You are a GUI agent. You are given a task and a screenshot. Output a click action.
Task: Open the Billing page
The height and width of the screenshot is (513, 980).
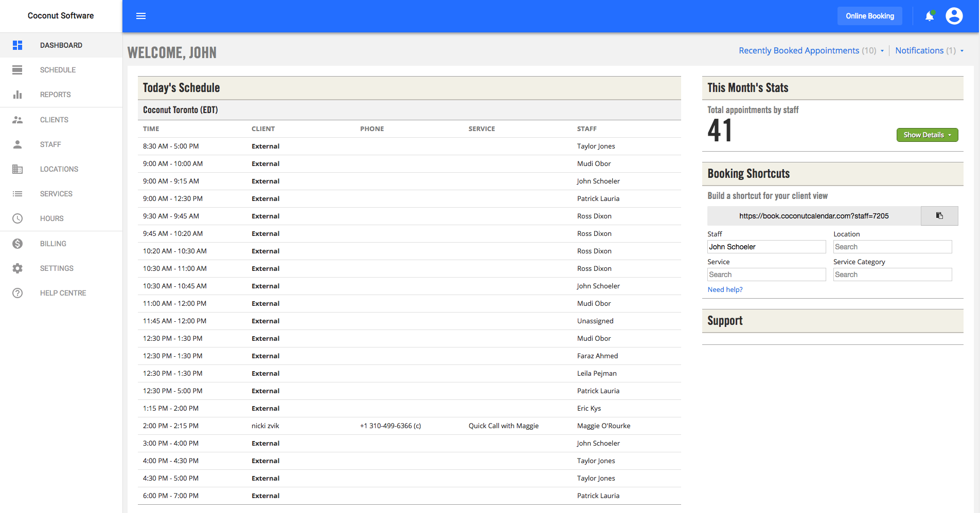[x=61, y=244]
